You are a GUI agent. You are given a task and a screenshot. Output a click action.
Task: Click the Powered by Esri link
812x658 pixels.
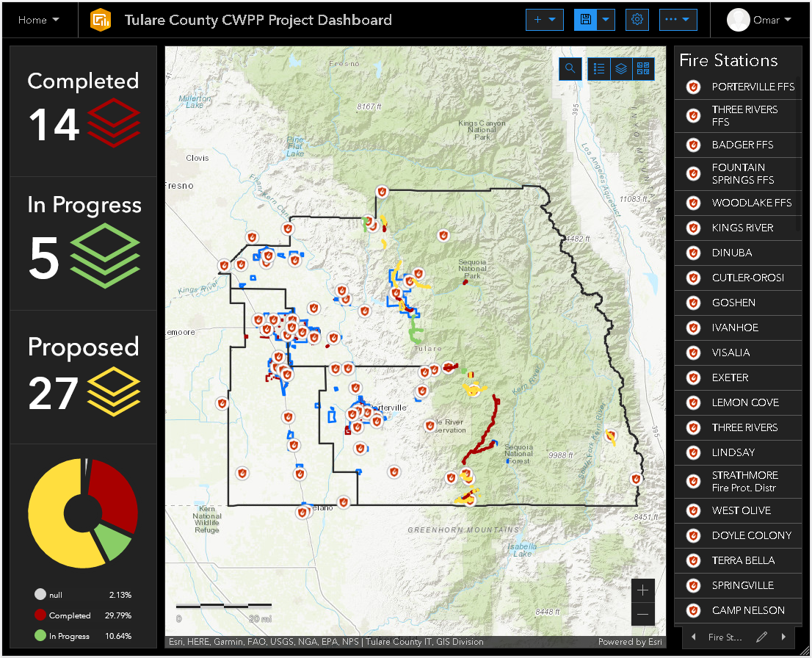point(630,642)
